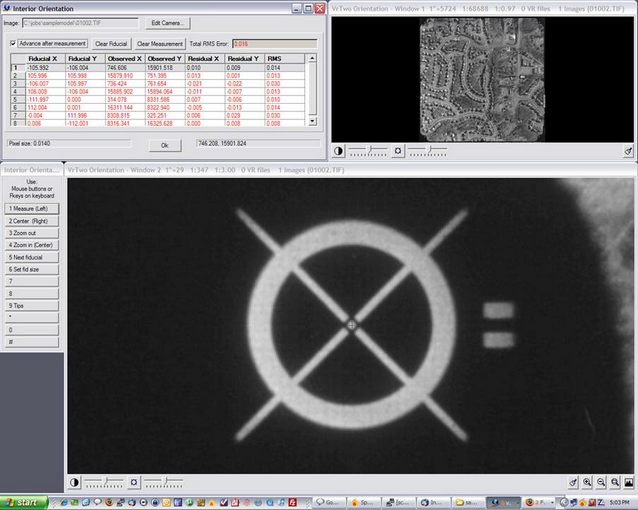Click 'Clear Fiducial' button
Viewport: 638px width, 510px height.
coord(111,44)
